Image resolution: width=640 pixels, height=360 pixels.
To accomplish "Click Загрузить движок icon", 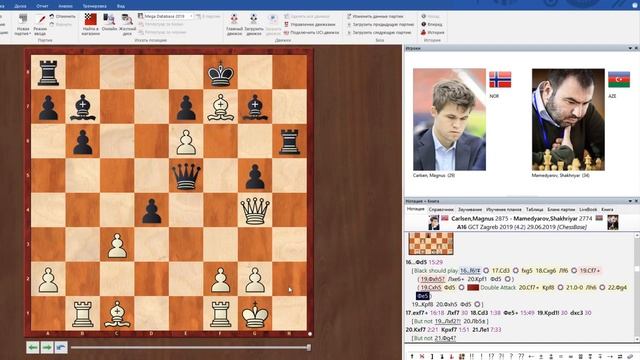I will [254, 24].
